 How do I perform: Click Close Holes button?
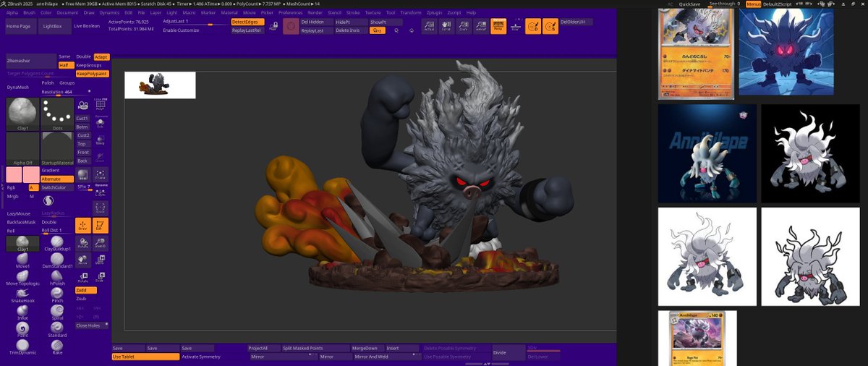(90, 325)
